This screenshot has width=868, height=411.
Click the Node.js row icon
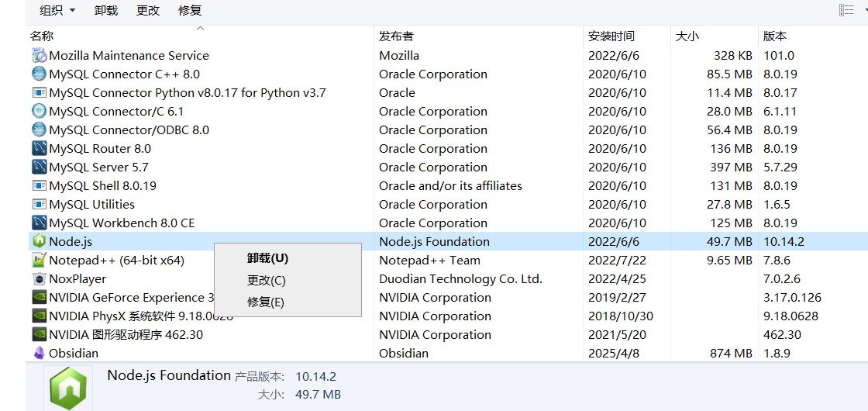[x=39, y=241]
